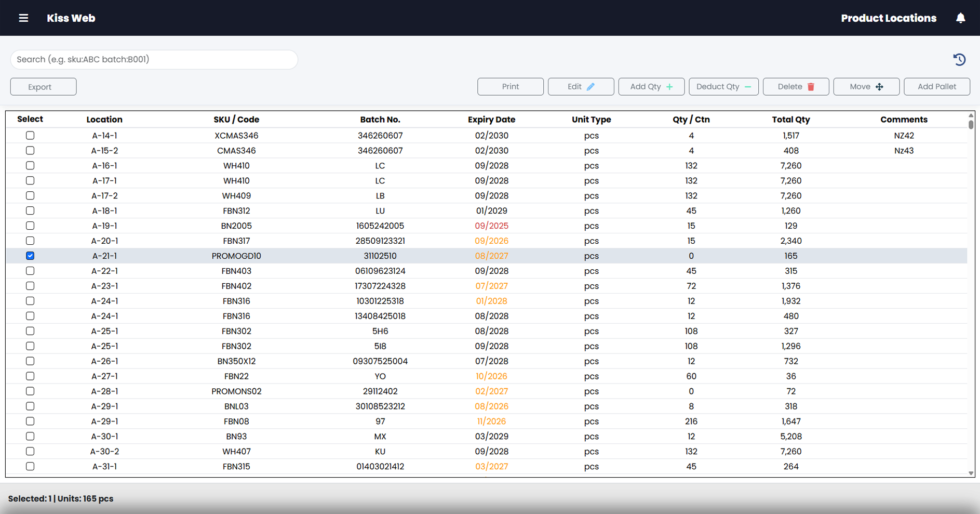Click SKU cell WH407
Viewport: 980px width, 514px height.
point(236,452)
